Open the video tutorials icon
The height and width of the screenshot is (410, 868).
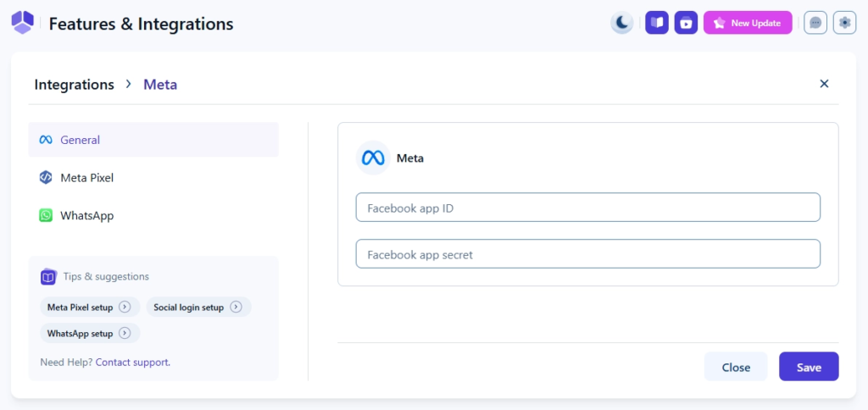(x=686, y=23)
